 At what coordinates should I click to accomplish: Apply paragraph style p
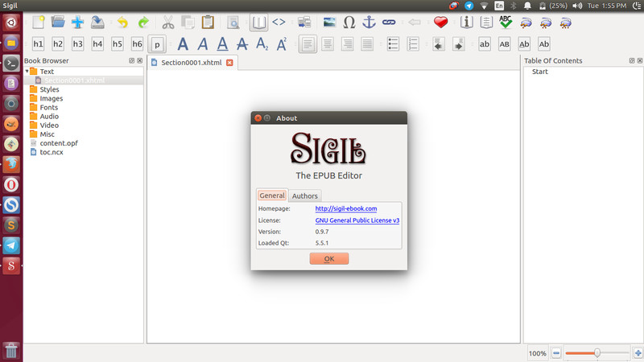[157, 44]
